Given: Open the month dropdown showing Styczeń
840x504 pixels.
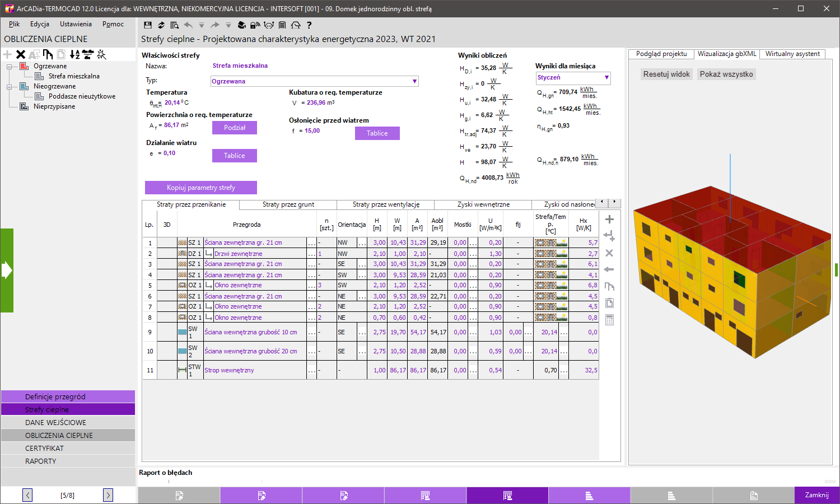Looking at the screenshot, I should click(x=606, y=78).
